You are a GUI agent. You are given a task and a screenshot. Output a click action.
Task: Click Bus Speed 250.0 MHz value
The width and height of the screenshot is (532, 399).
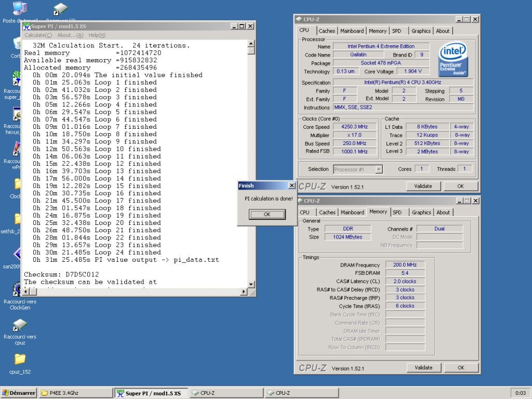click(x=355, y=143)
